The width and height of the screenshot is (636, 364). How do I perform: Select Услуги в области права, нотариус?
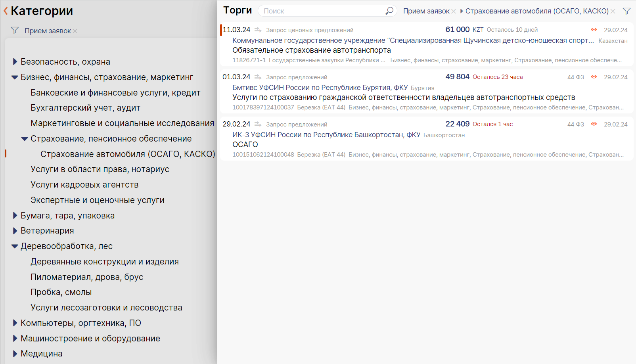coord(100,169)
